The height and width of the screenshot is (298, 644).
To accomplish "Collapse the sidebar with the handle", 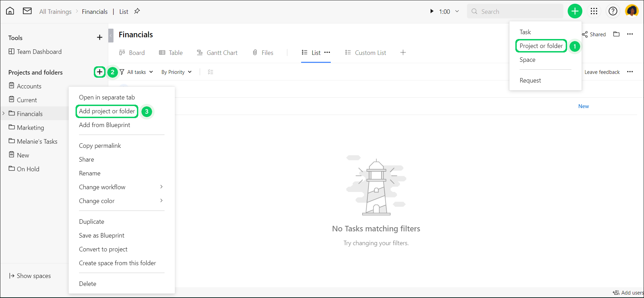I will click(111, 35).
